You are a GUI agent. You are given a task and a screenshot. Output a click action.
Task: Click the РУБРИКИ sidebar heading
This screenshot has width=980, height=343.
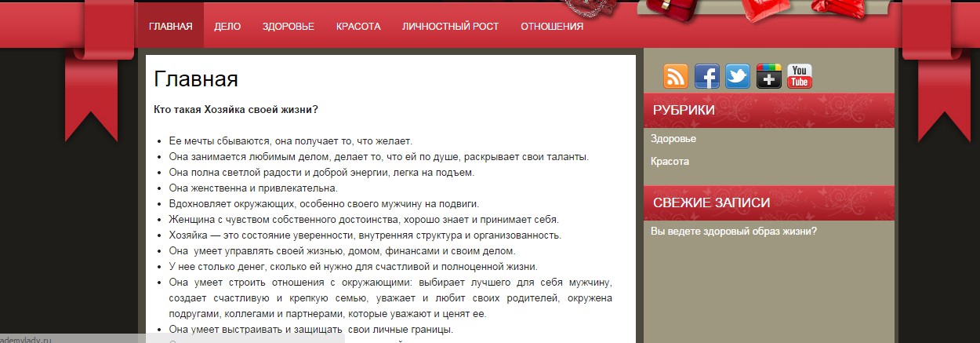pyautogui.click(x=684, y=110)
